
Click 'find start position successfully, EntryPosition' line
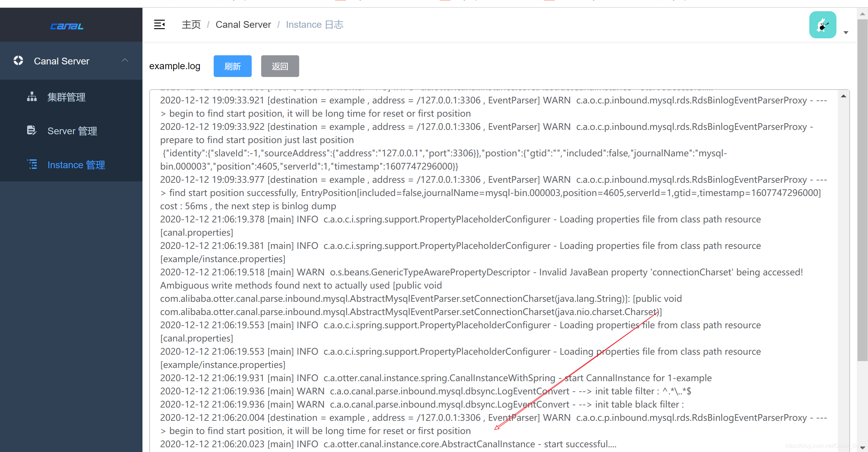click(490, 193)
